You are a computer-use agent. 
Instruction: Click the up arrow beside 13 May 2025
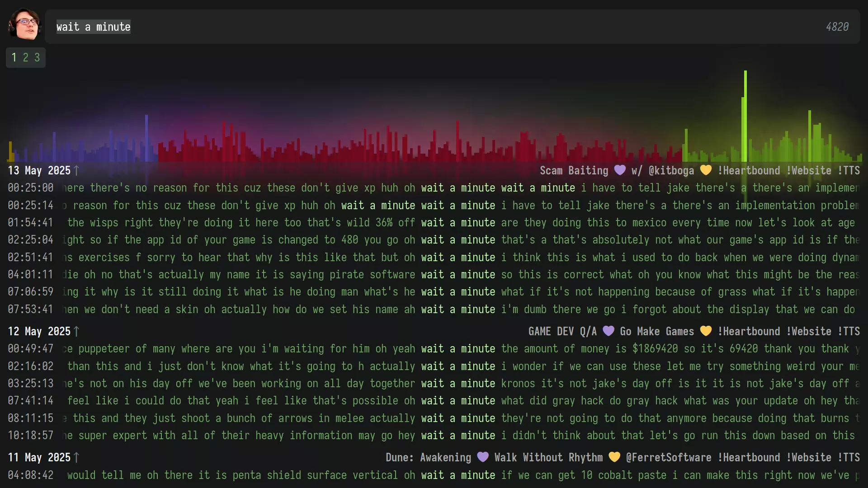coord(76,170)
